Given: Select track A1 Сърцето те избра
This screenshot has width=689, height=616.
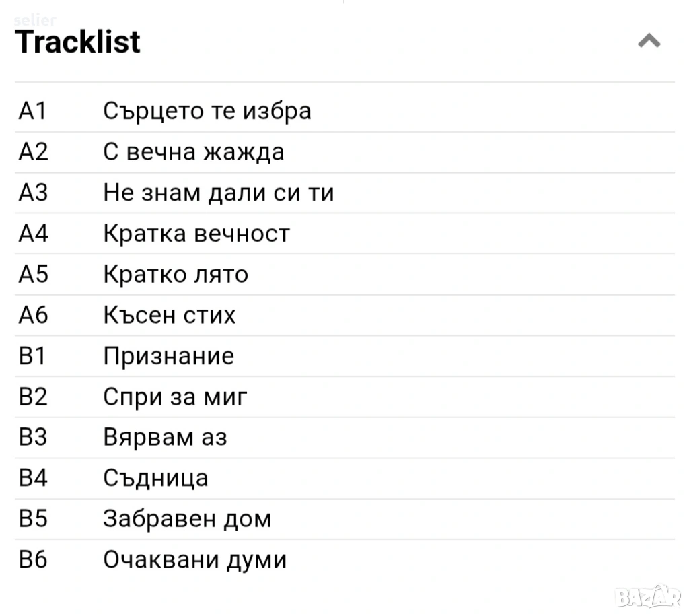Looking at the screenshot, I should [207, 111].
